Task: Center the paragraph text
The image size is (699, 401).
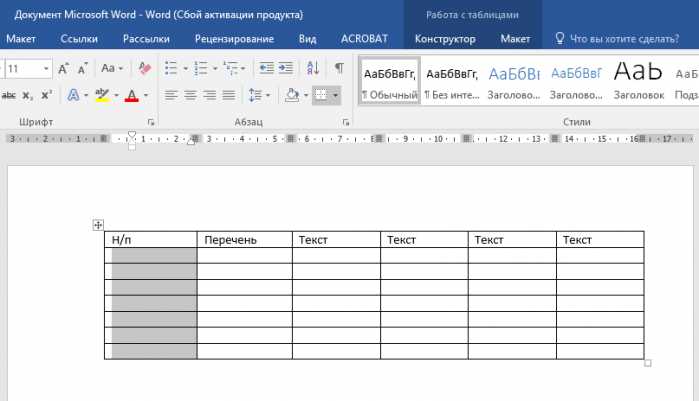Action: pos(190,95)
